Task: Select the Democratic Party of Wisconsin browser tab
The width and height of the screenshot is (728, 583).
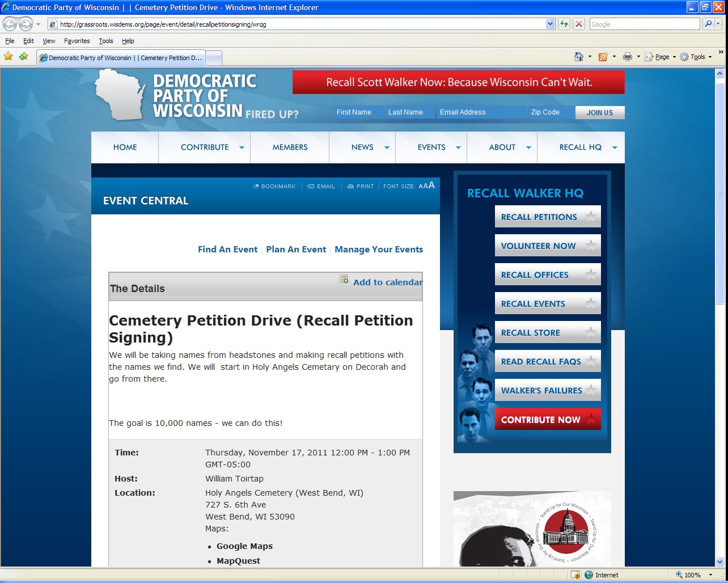Action: coord(120,58)
